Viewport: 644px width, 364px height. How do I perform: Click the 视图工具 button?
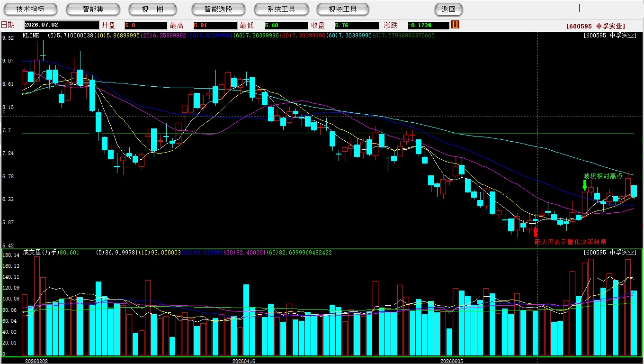pos(343,9)
